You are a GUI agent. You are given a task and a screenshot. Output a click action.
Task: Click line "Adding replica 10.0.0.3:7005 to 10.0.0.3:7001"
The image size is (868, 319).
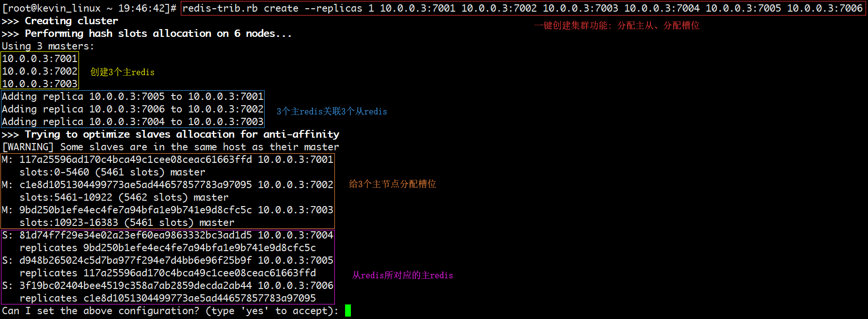(133, 96)
